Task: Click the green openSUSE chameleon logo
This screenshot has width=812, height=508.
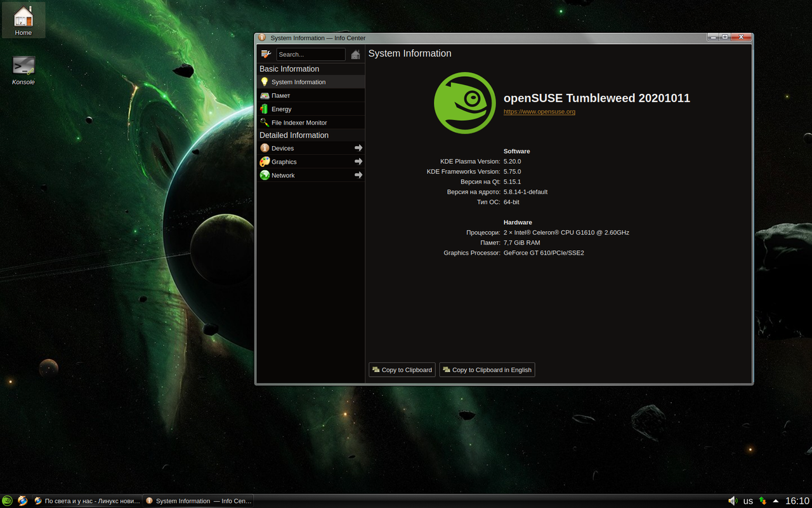Action: click(x=465, y=103)
